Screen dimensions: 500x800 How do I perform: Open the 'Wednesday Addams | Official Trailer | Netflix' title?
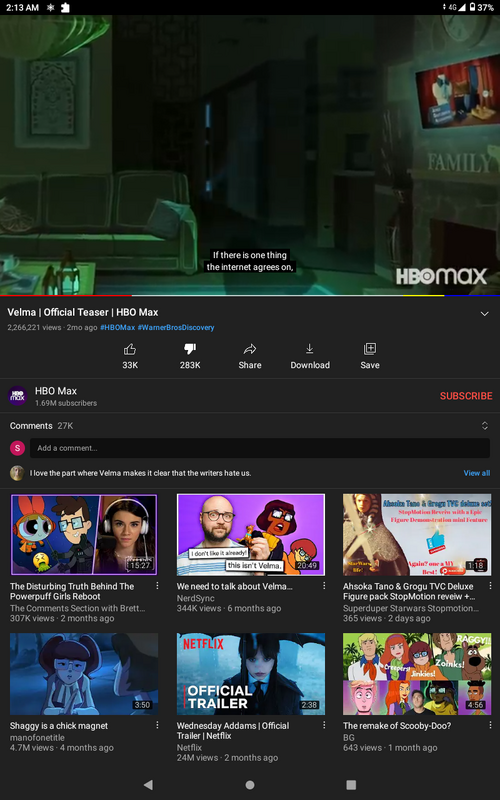(x=233, y=731)
